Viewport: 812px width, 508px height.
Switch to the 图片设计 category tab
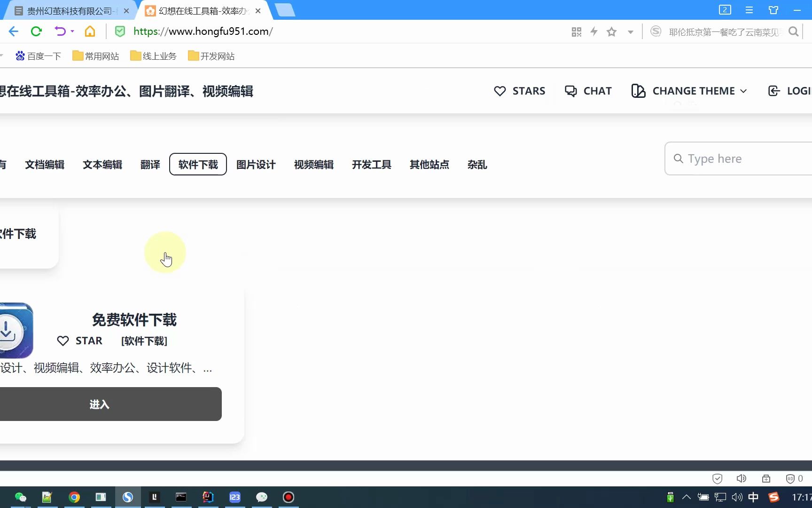256,165
